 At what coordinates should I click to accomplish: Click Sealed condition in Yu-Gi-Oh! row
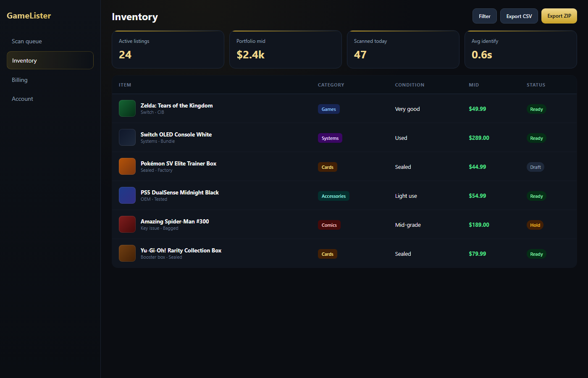[x=403, y=254]
